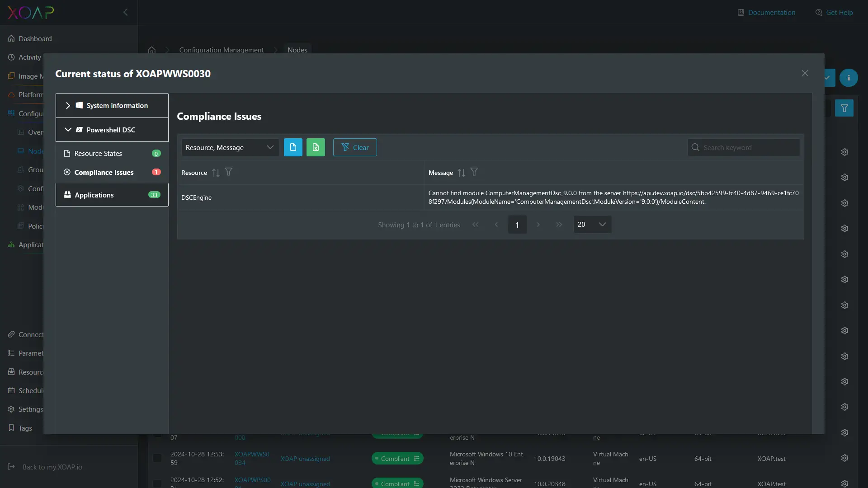Collapse the sidebar with arrow icon
868x488 pixels.
pyautogui.click(x=126, y=12)
